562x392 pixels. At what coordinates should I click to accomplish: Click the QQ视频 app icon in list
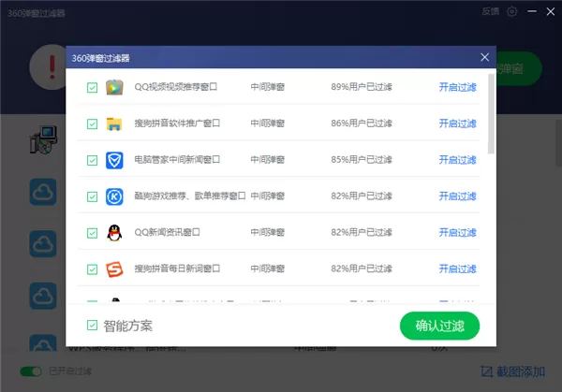tap(114, 87)
